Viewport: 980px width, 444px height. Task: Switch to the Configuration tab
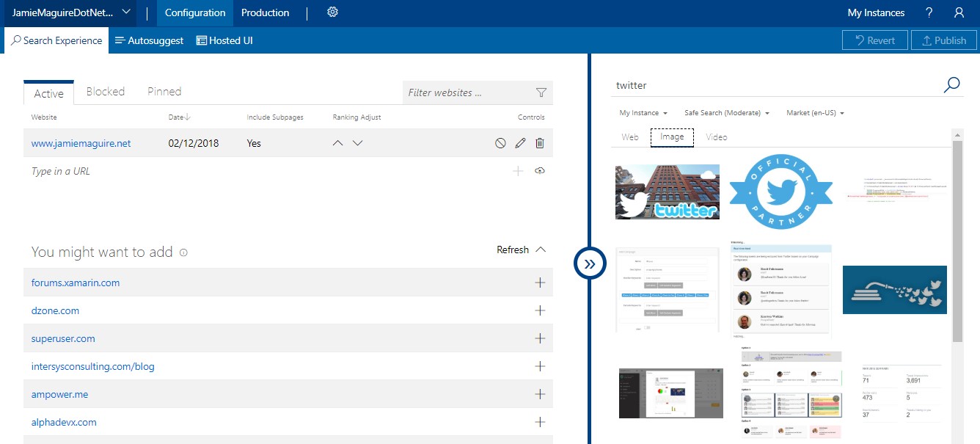point(195,12)
